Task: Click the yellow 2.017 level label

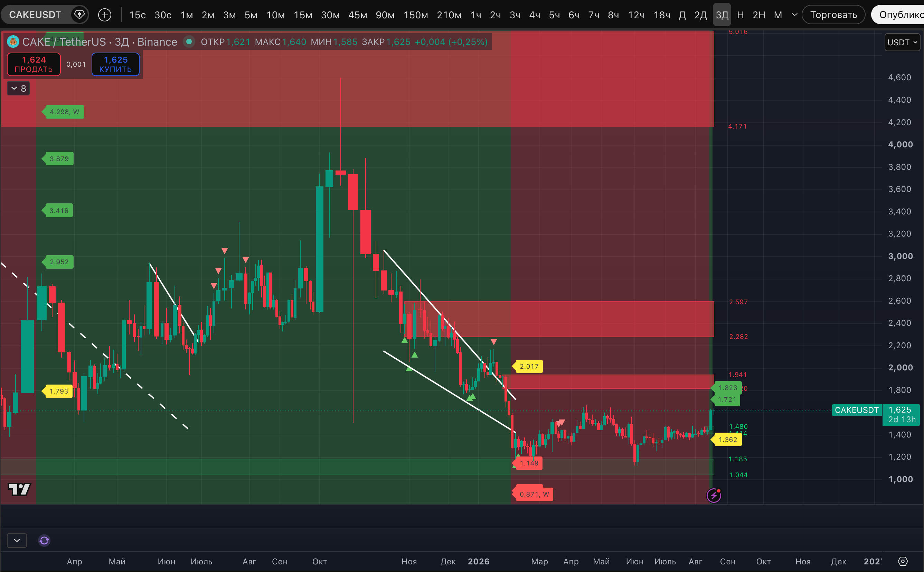Action: point(527,366)
